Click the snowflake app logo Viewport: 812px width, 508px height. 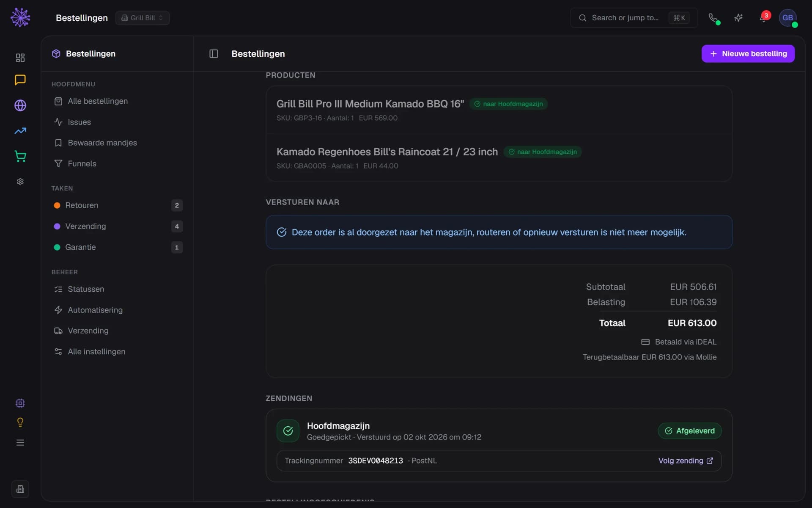(x=20, y=17)
